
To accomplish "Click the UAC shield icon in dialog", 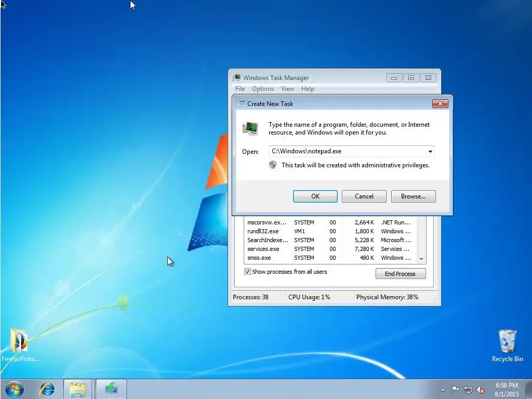I will click(273, 165).
